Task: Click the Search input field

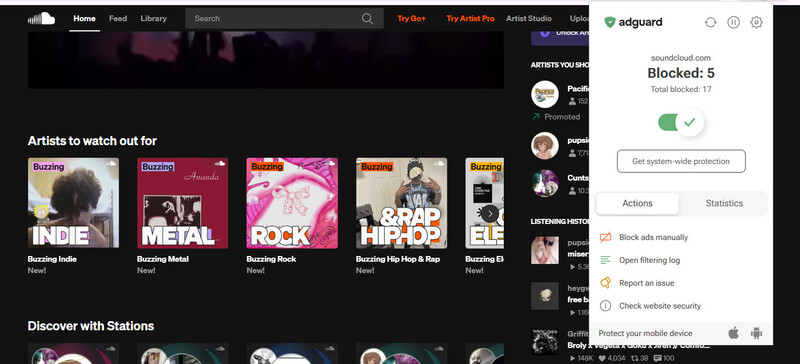Action: pyautogui.click(x=284, y=18)
